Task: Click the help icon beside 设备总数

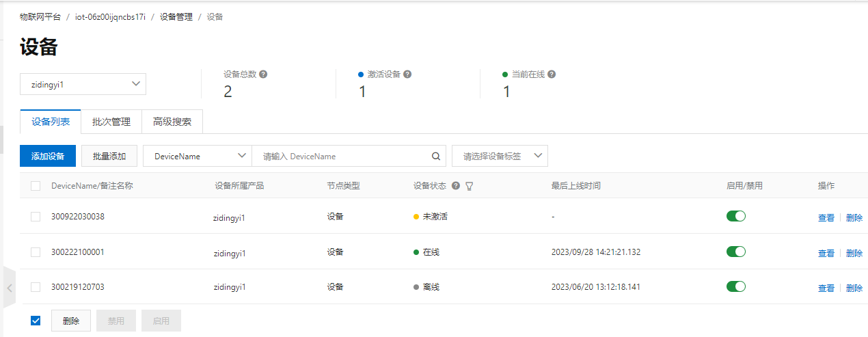Action: click(264, 75)
